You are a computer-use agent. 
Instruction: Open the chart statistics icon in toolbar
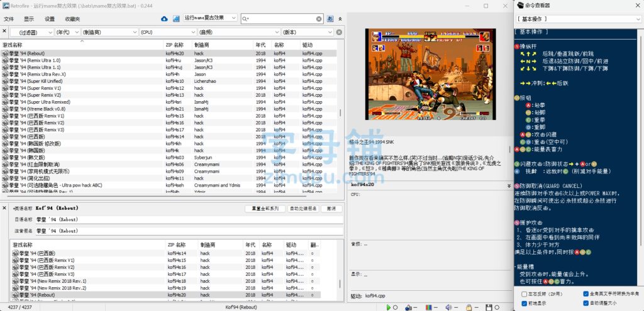(176, 18)
